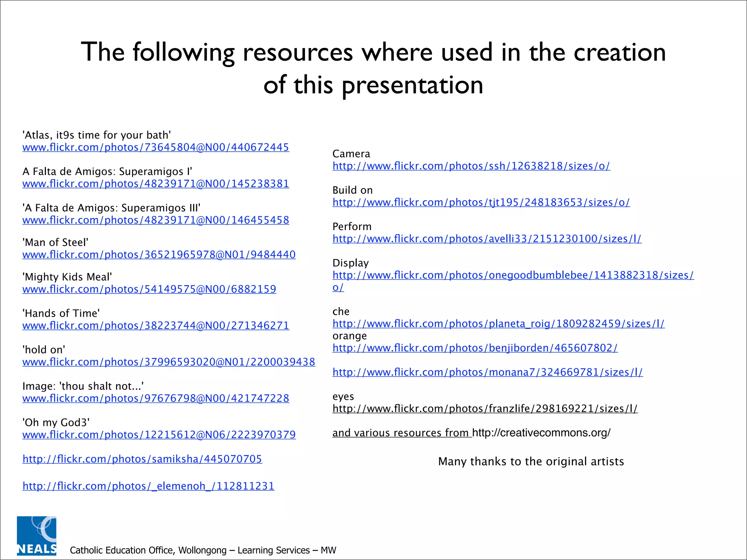Click the NEALS logo

pos(37,536)
